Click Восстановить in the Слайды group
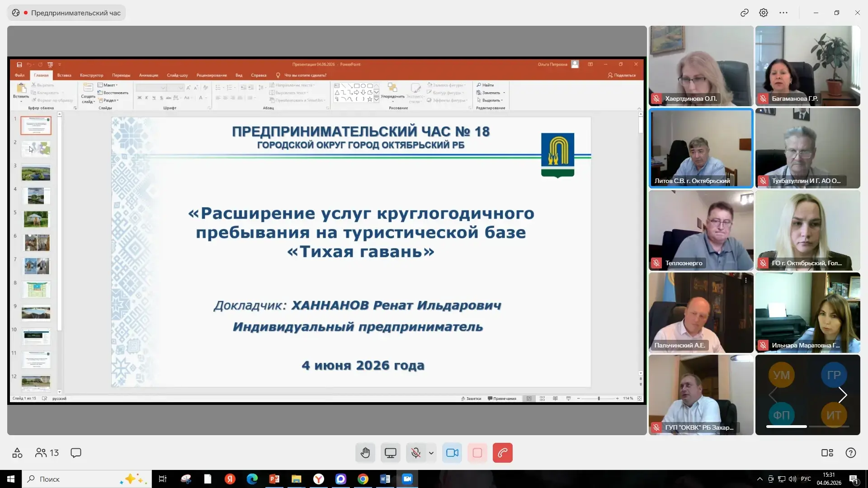Screen dimensions: 868x488 click(x=113, y=93)
